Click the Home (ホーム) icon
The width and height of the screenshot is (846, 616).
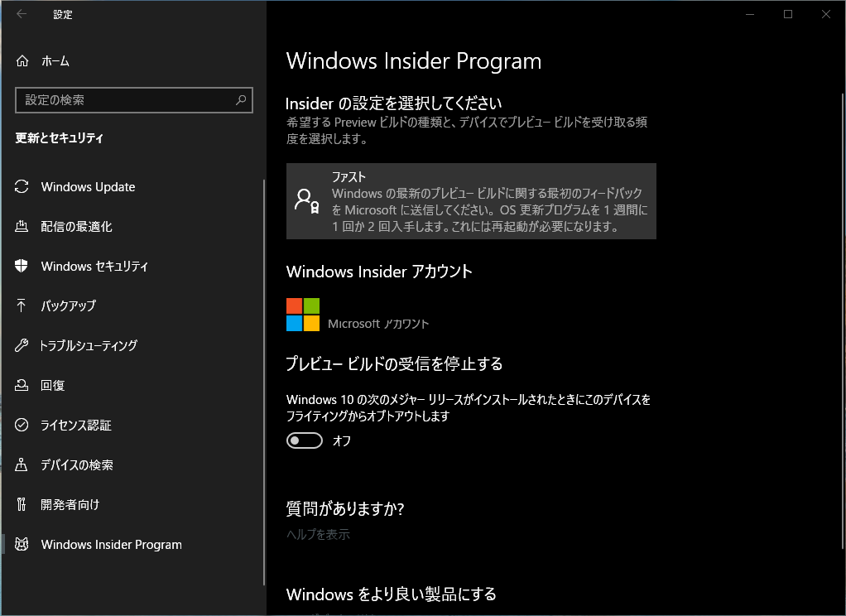pyautogui.click(x=22, y=61)
